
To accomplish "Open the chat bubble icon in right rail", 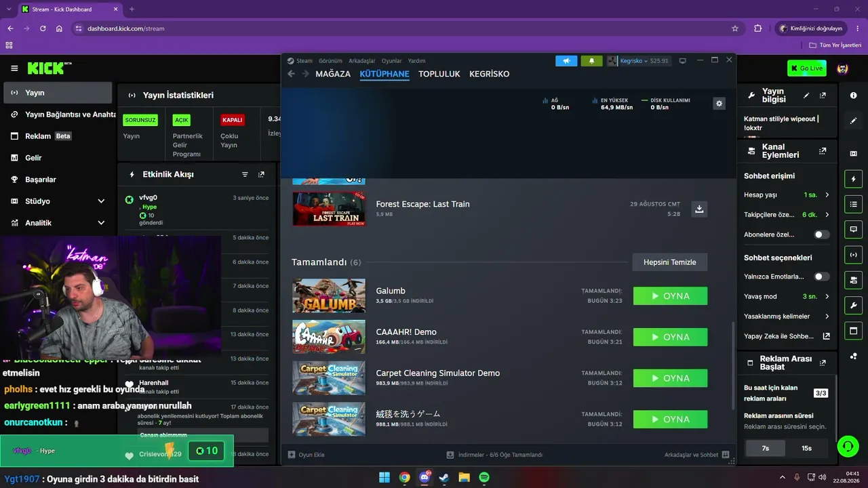I will (x=853, y=230).
